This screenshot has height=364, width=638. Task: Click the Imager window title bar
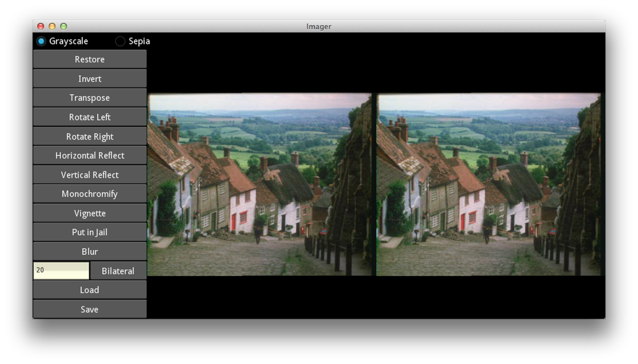319,26
